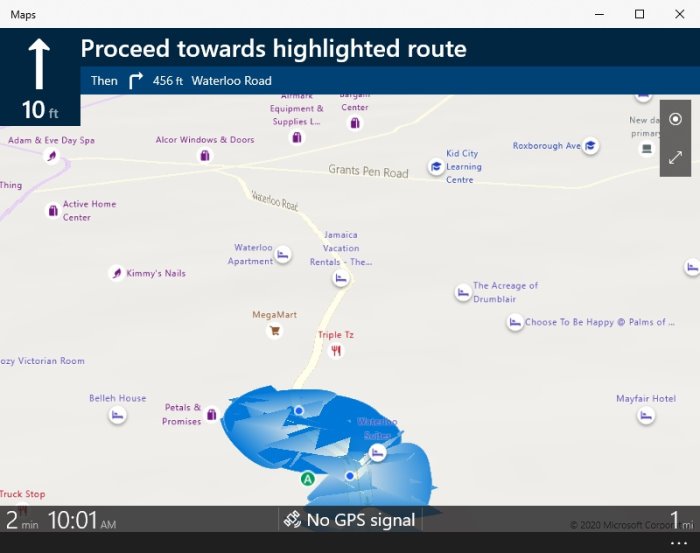700x553 pixels.
Task: Select the Petals & Promises shop pin
Action: pyautogui.click(x=212, y=414)
